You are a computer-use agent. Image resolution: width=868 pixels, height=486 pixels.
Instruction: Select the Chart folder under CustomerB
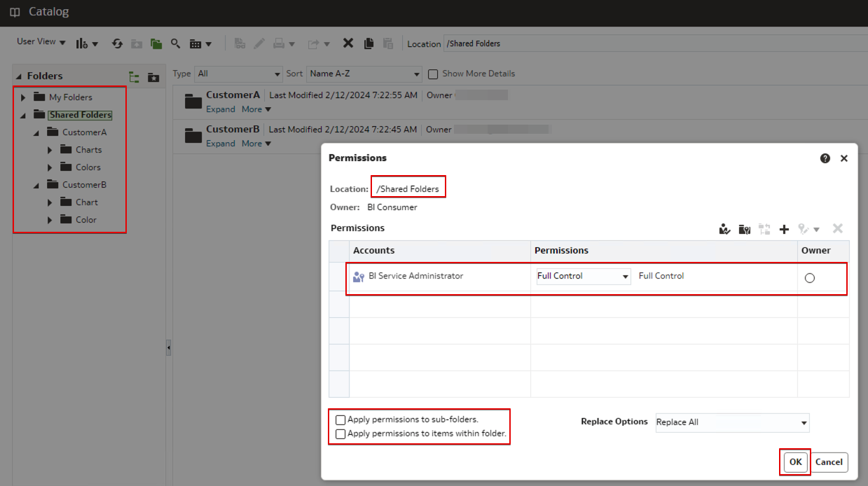coord(87,202)
